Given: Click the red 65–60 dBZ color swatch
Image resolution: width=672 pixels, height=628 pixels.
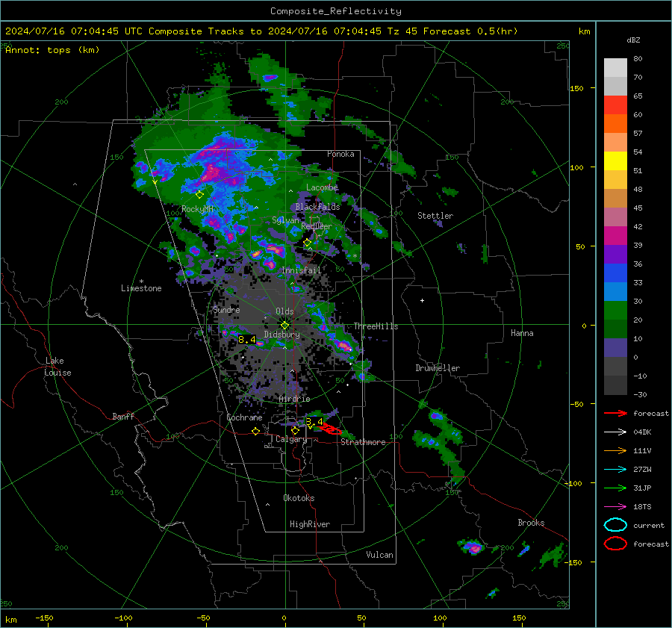Looking at the screenshot, I should [615, 105].
